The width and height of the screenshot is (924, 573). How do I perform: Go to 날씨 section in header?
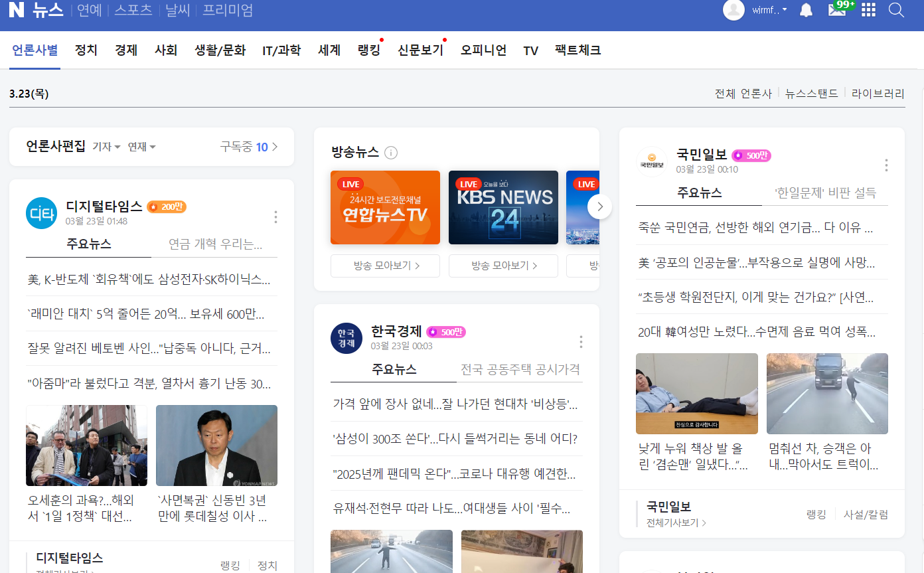[x=177, y=10]
